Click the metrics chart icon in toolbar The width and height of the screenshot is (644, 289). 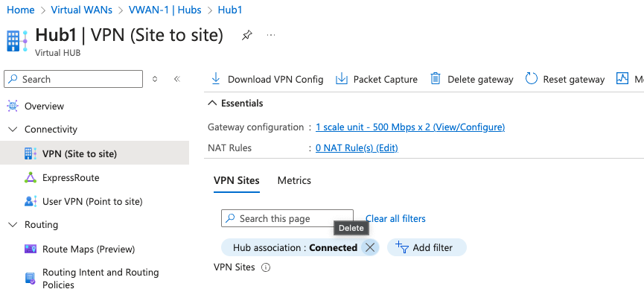[622, 79]
